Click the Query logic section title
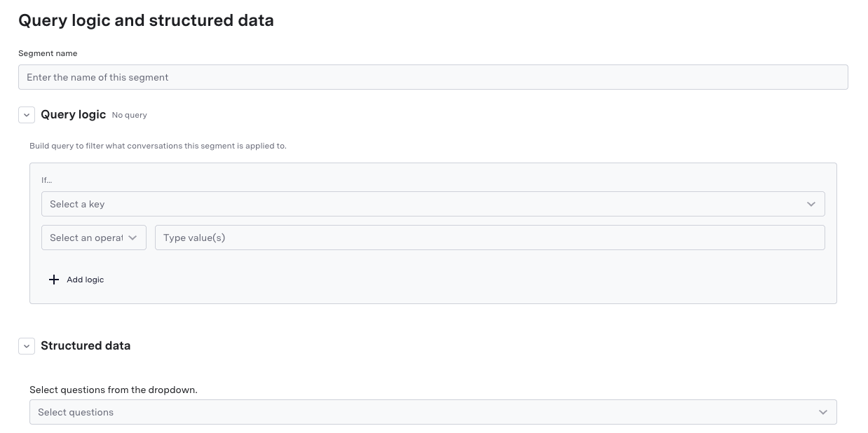This screenshot has width=868, height=433. pos(73,114)
